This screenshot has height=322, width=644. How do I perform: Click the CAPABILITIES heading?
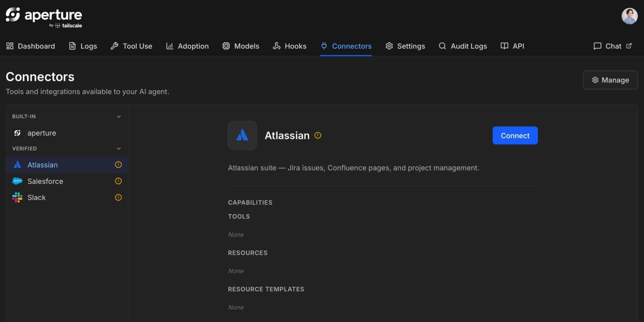(x=250, y=202)
